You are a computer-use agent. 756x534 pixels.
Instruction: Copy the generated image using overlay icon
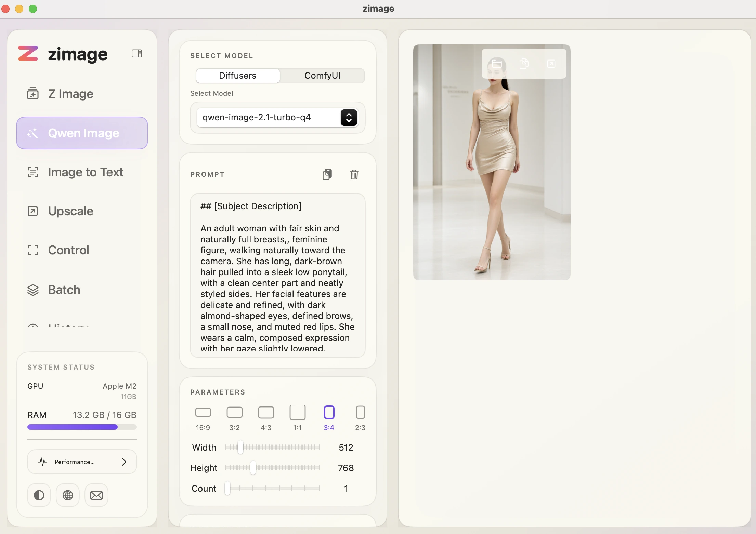pos(524,64)
